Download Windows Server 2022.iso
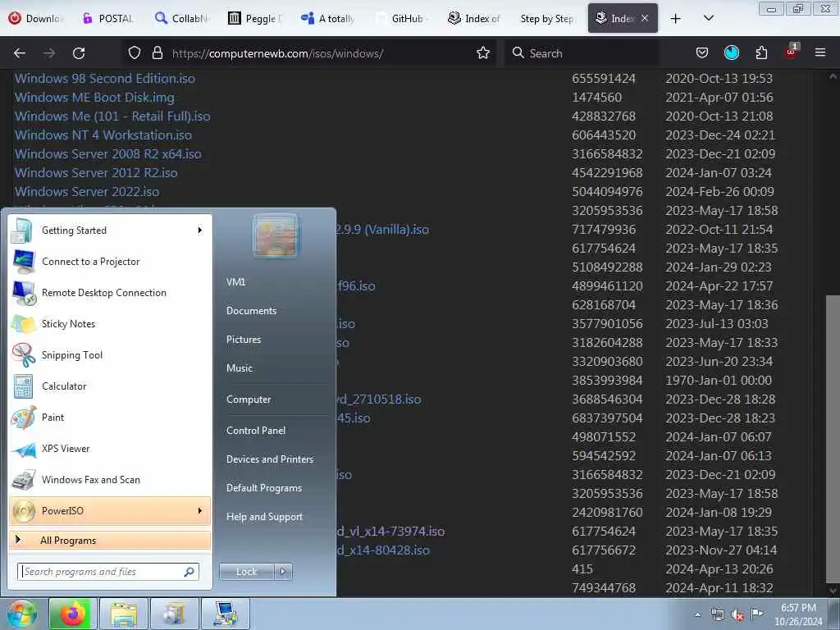 click(87, 192)
